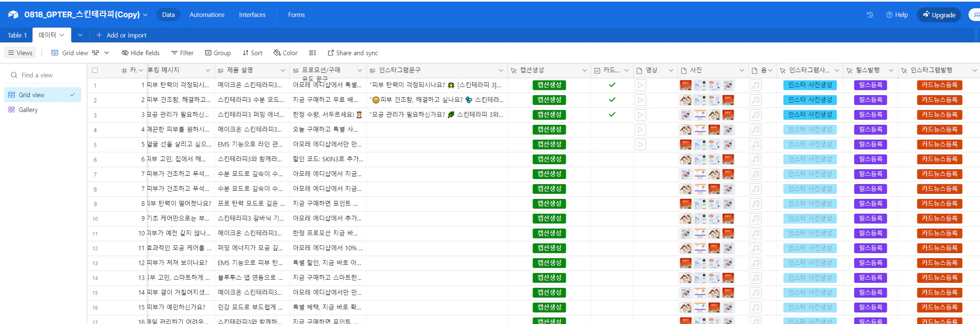The height and width of the screenshot is (324, 980).
Task: Click 인스타 사진생성 button in 피부 건조함, 해결하고 row
Action: (810, 100)
